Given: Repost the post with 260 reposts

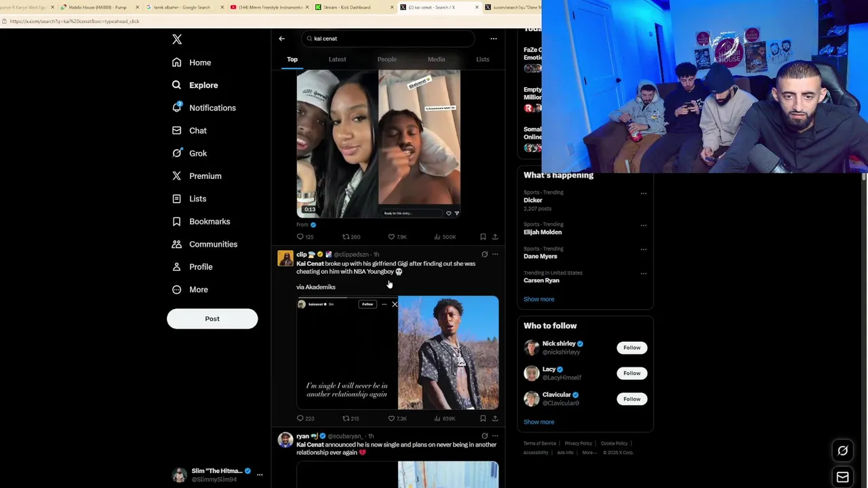Looking at the screenshot, I should point(351,237).
